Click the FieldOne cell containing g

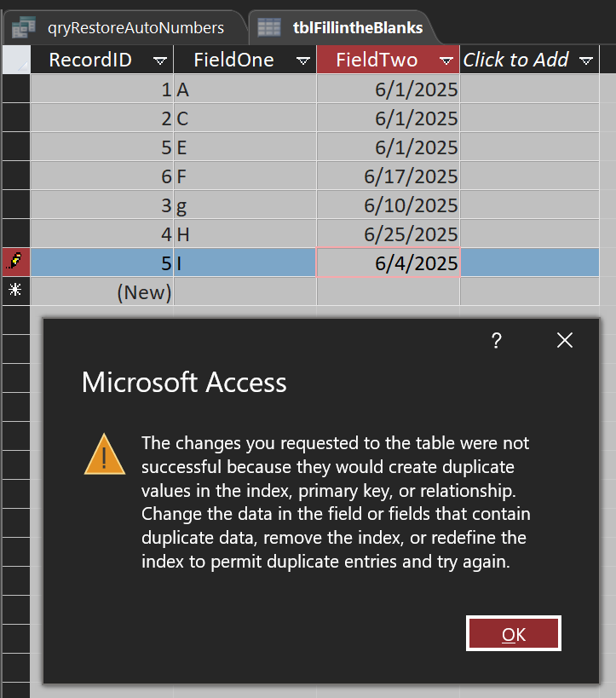[245, 205]
